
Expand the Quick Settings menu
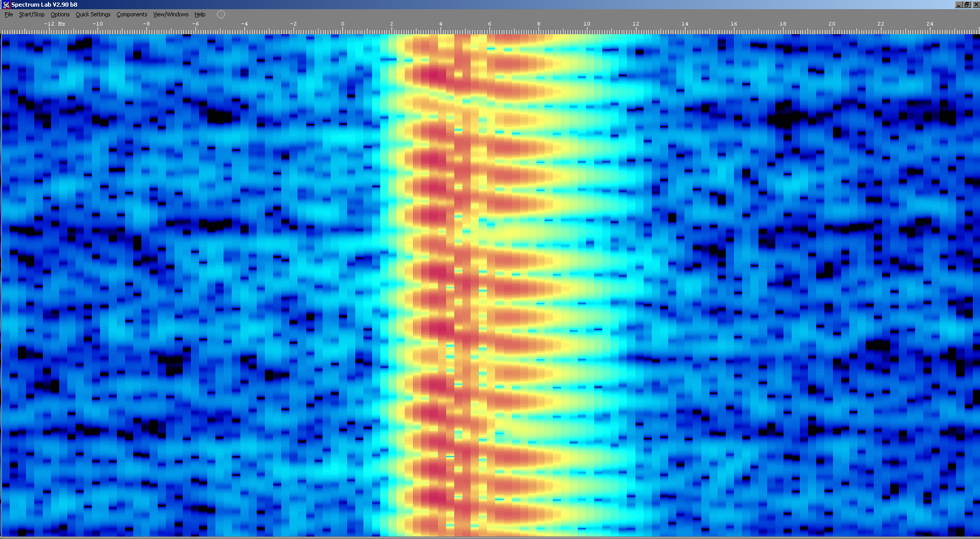tap(93, 14)
